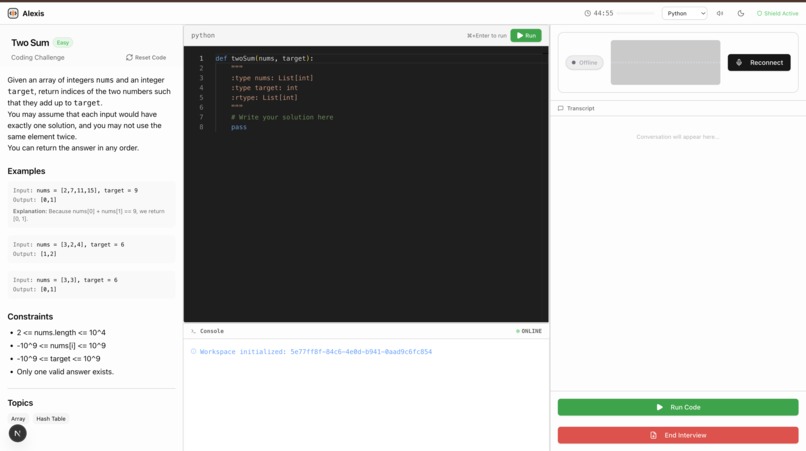Viewport: 806px width, 451px height.
Task: Click the 44:55 timer value
Action: click(x=603, y=13)
